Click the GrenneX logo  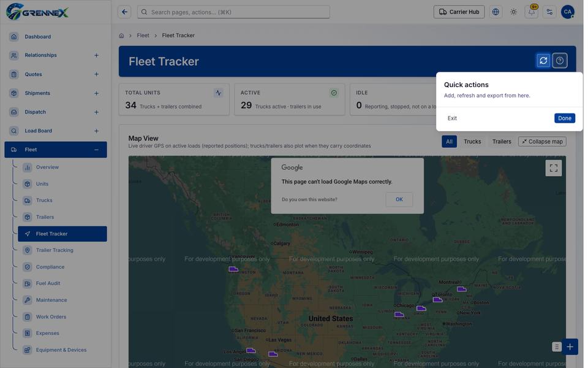click(37, 12)
